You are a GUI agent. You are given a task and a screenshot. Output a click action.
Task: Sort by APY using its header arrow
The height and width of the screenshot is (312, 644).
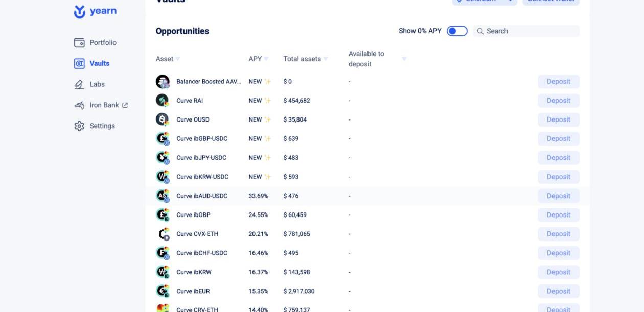click(x=266, y=59)
